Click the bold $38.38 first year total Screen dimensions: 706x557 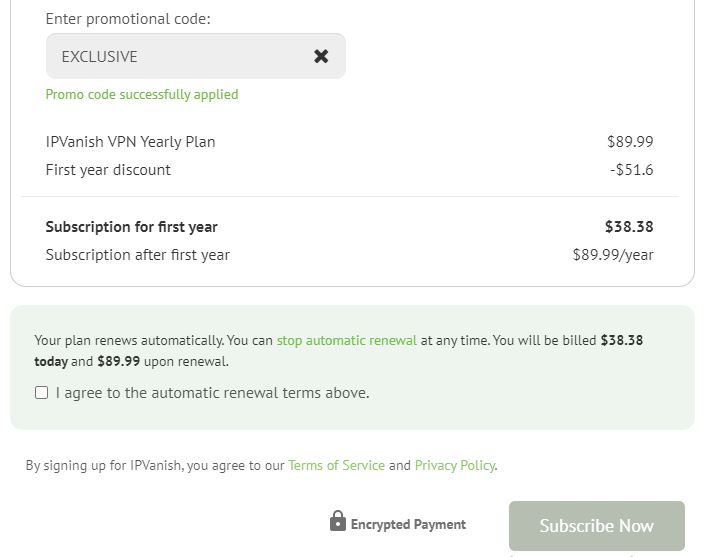629,227
